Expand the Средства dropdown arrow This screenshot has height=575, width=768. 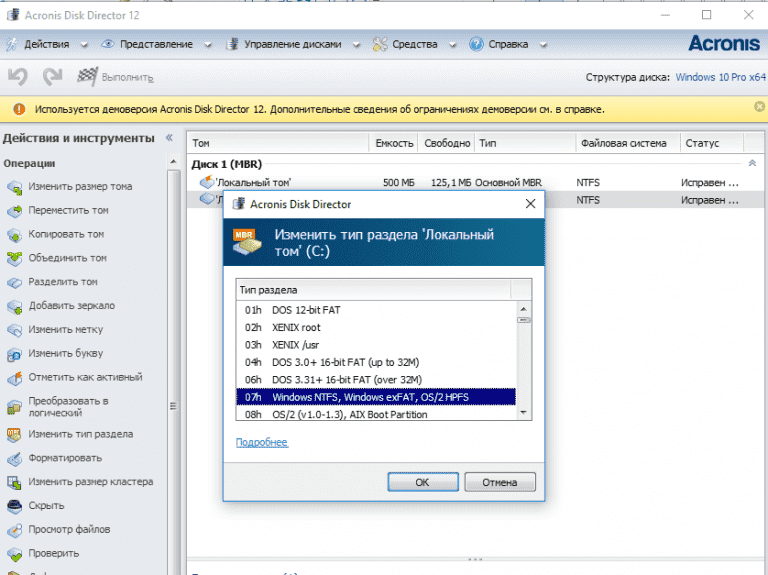tap(452, 45)
